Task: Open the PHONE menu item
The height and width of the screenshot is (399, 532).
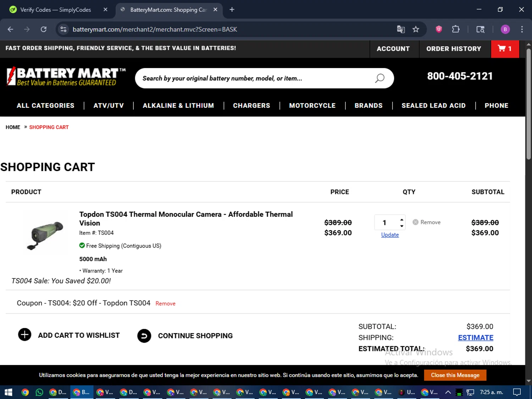Action: [497, 106]
